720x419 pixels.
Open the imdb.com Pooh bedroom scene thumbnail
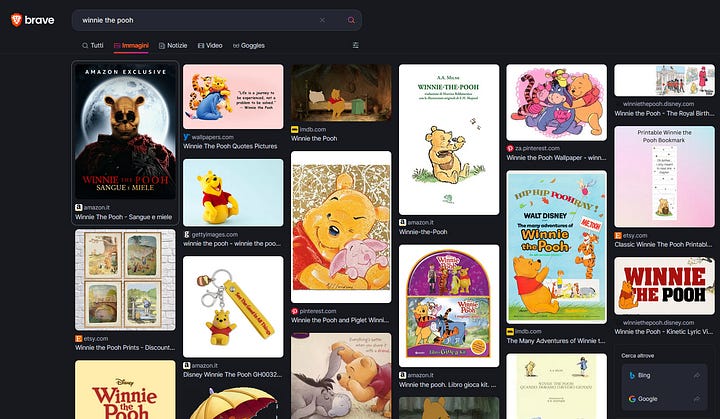[341, 93]
